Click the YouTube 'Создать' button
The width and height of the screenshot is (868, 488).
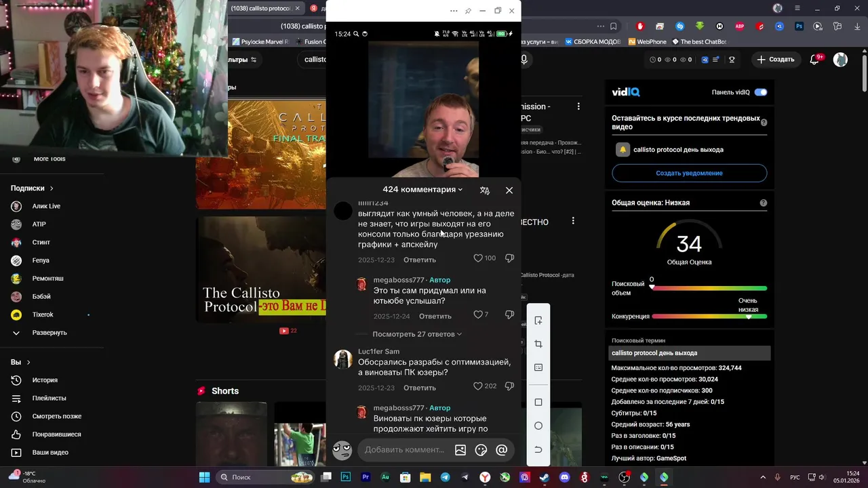point(775,60)
